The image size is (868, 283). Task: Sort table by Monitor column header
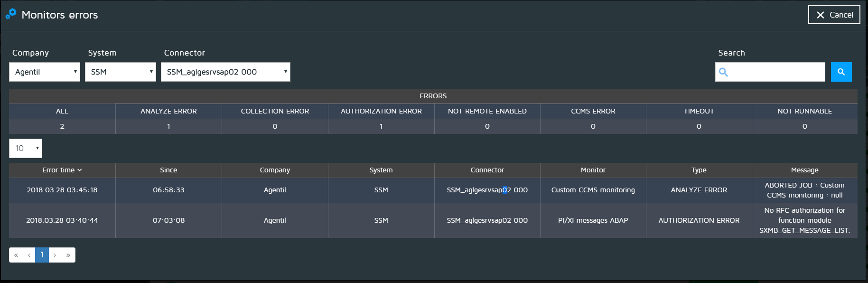(593, 170)
